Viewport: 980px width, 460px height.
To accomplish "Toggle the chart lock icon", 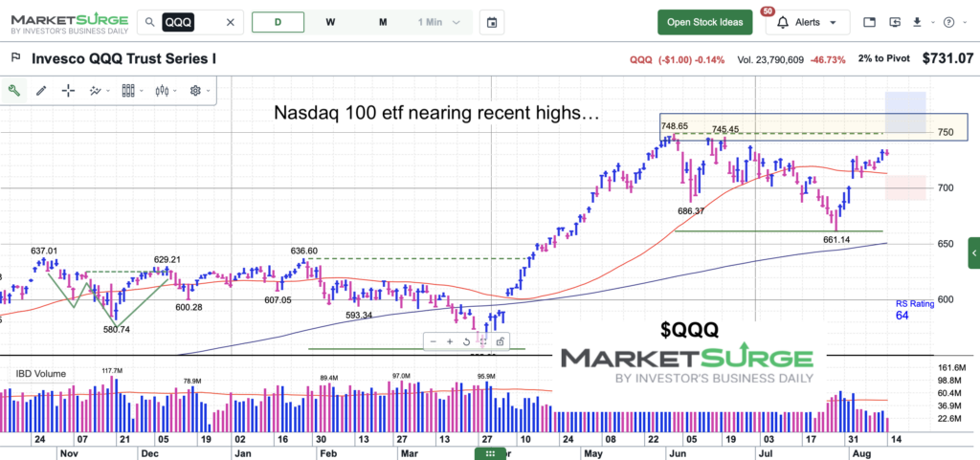I will 500,341.
